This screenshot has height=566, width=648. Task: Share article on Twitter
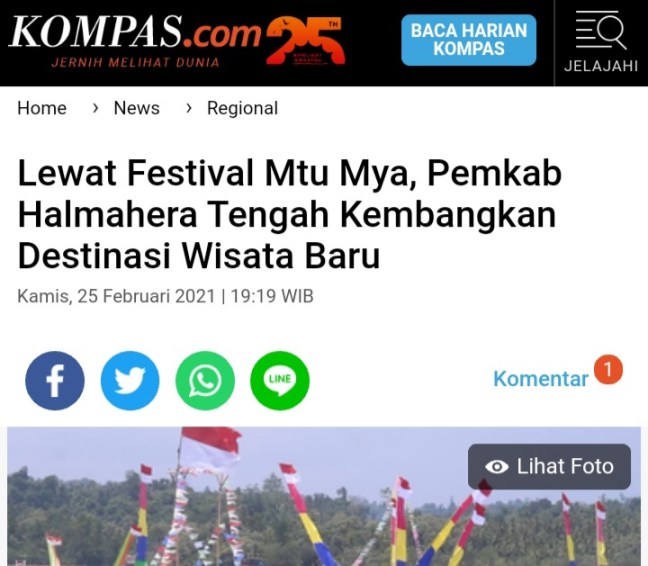tap(130, 381)
